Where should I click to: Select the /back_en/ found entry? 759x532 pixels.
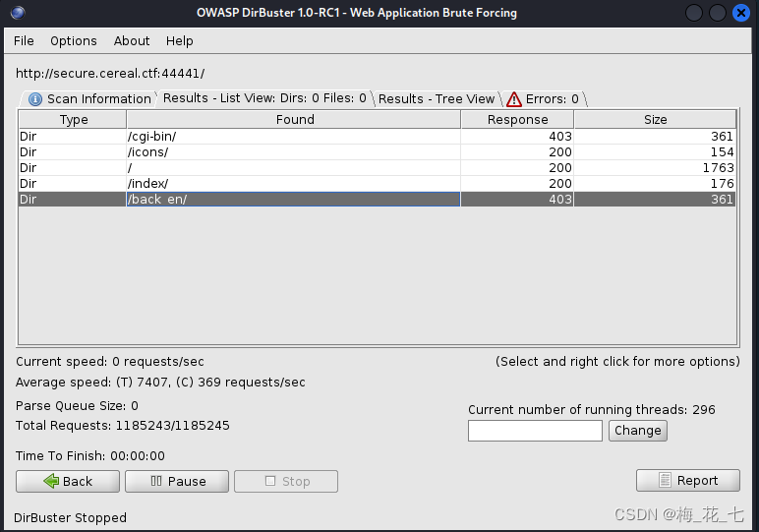point(293,199)
